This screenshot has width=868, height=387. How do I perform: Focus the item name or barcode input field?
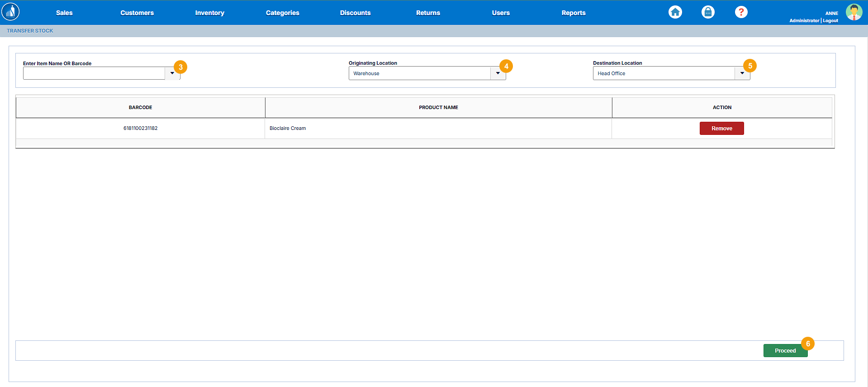coord(94,73)
